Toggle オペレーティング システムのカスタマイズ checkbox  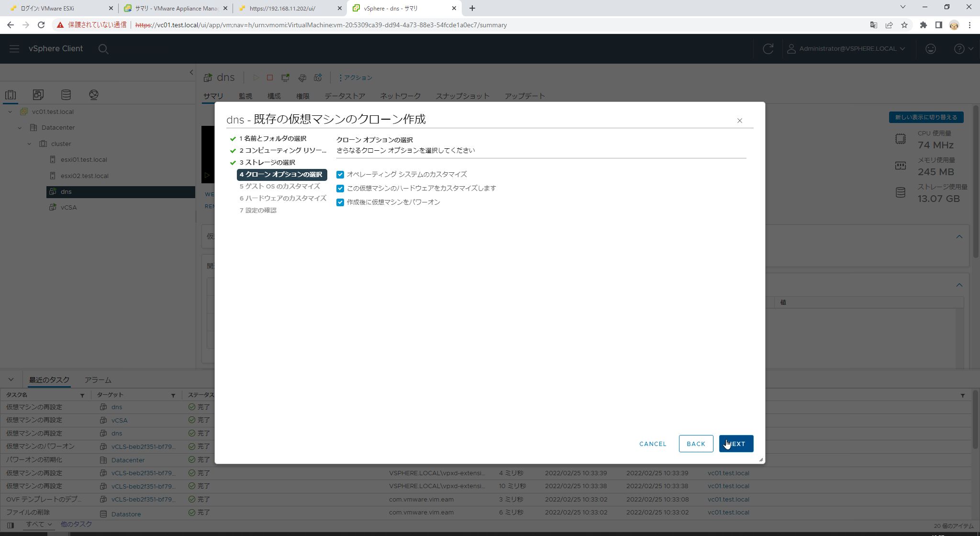340,175
